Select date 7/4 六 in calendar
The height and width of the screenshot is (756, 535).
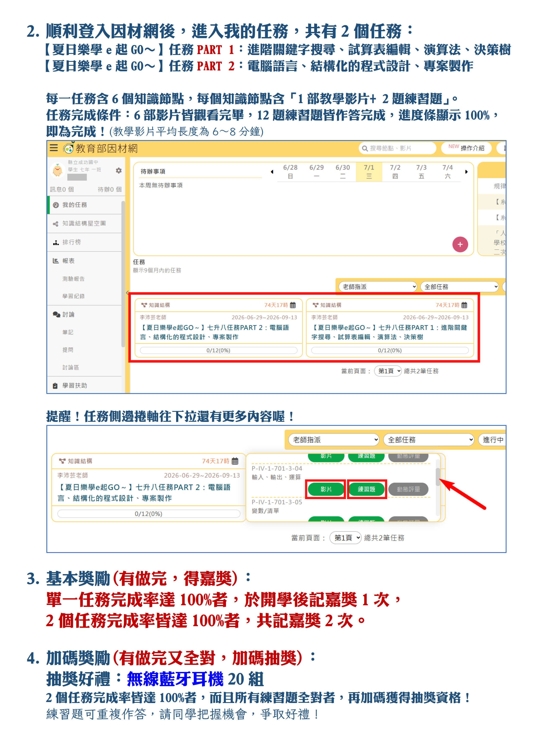[447, 172]
